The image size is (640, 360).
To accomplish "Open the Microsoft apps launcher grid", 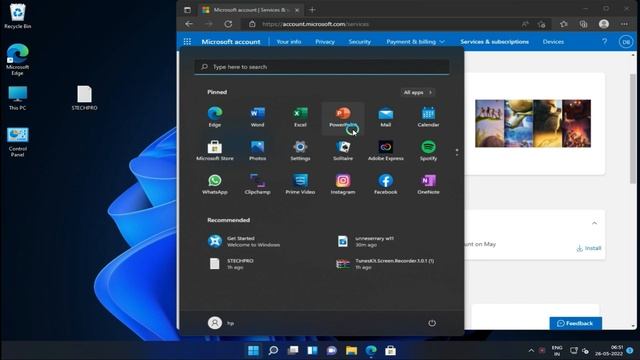I will tap(187, 42).
